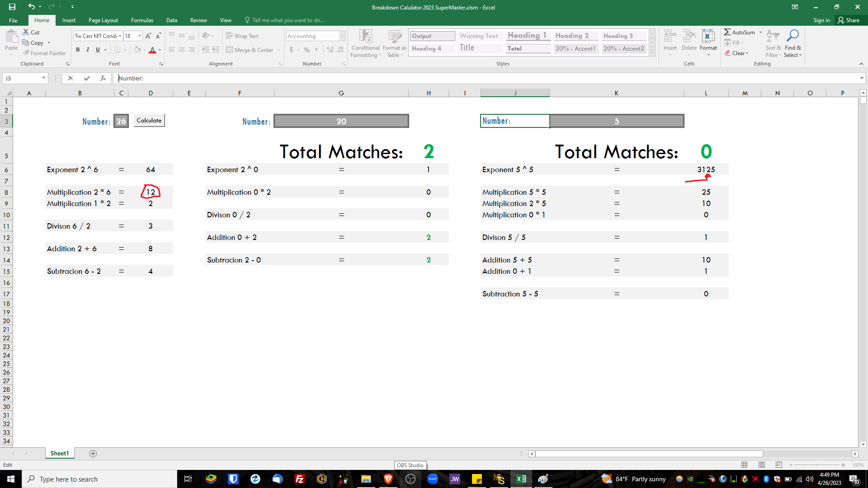Toggle Italic formatting
The image size is (868, 488).
tap(88, 50)
